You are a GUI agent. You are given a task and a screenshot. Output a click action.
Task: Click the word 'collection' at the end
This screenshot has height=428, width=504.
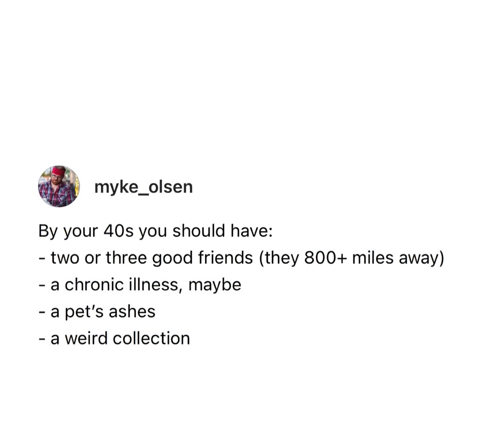(x=151, y=338)
